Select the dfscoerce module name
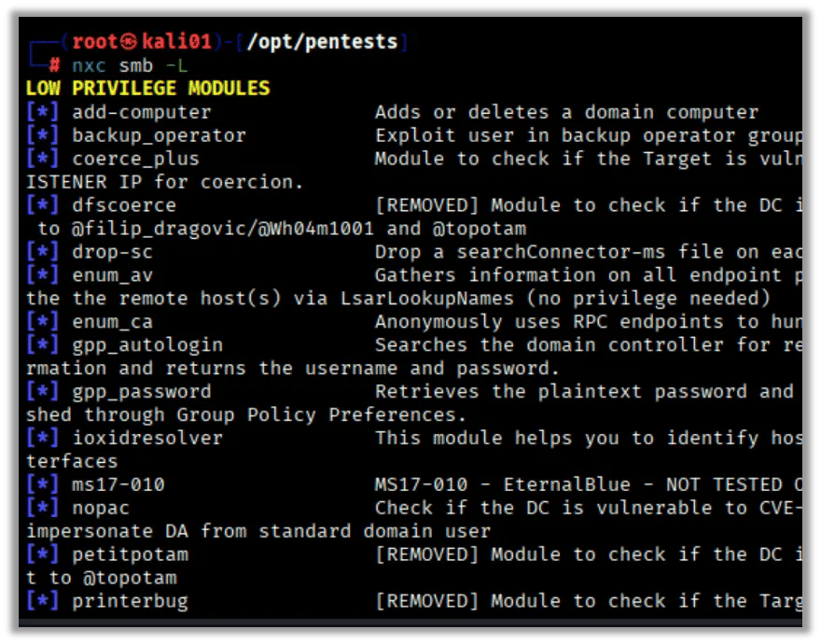The image size is (821, 644). click(124, 205)
